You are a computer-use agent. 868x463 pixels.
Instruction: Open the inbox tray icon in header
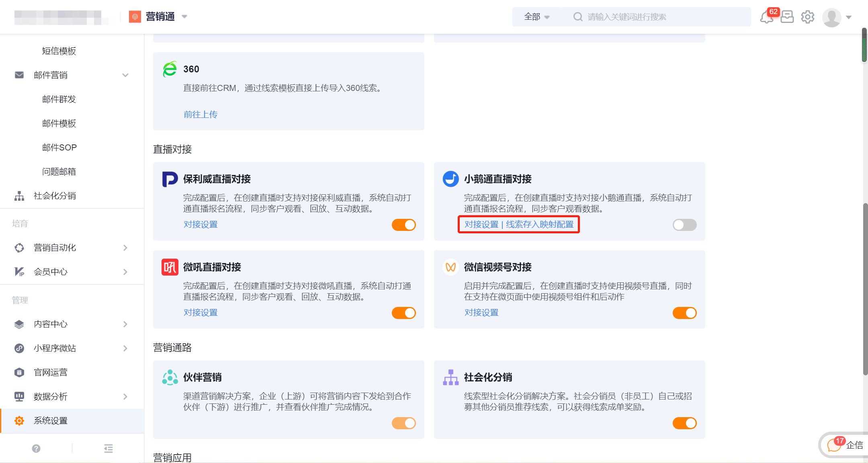pyautogui.click(x=787, y=17)
